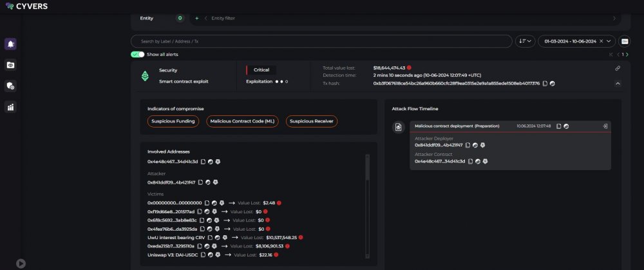This screenshot has height=270, width=644.
Task: Open the shield sidebar icon
Action: click(10, 86)
